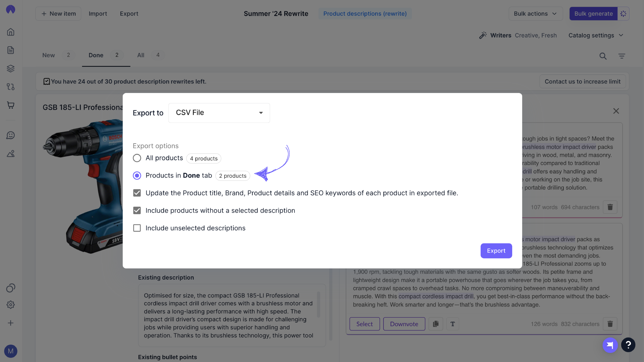
Task: Click the copy description icon
Action: click(x=436, y=324)
